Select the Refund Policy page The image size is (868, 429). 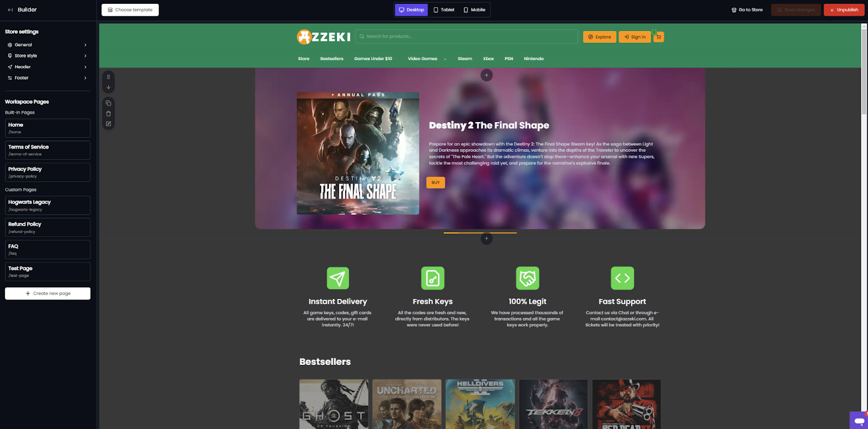pos(48,228)
